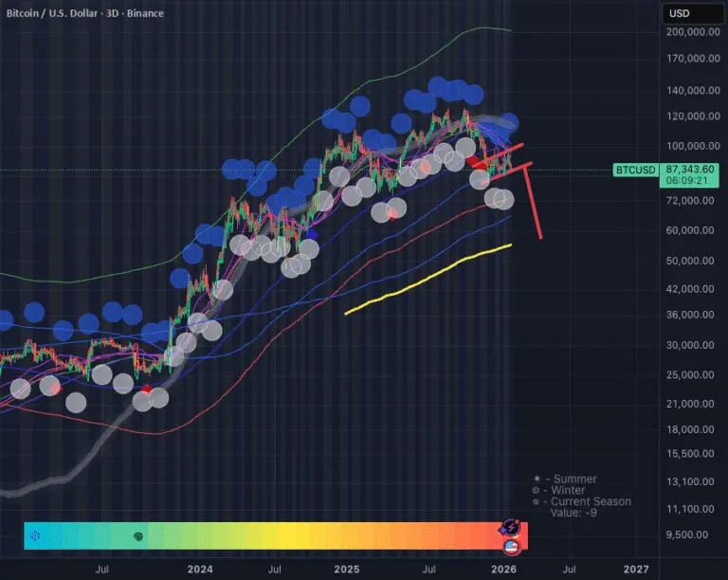Click the 140,000.00 price axis label

(x=693, y=90)
